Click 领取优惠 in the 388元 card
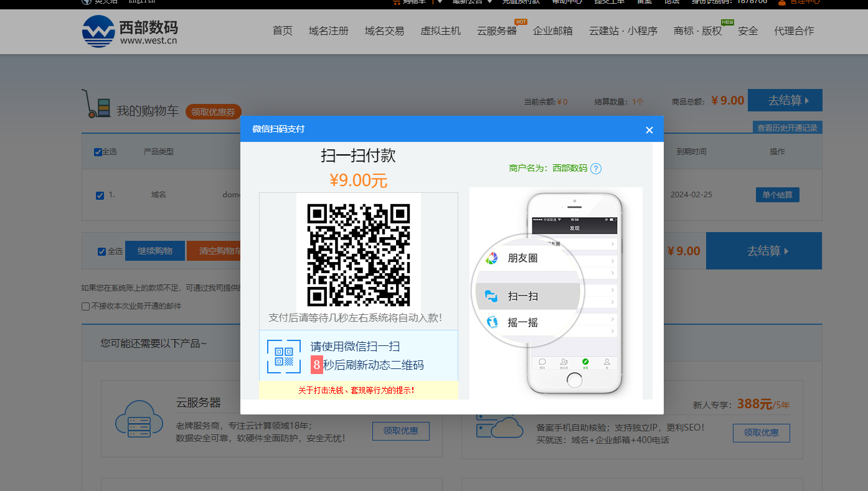 (x=762, y=433)
